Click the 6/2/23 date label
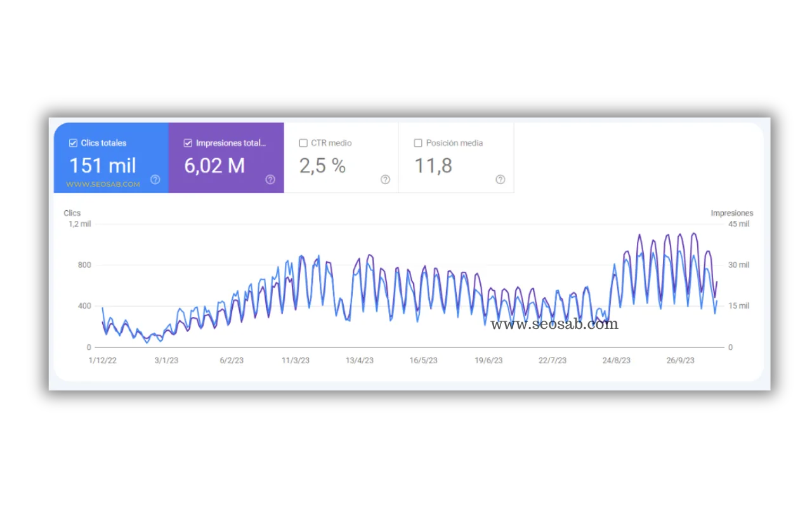 (232, 361)
